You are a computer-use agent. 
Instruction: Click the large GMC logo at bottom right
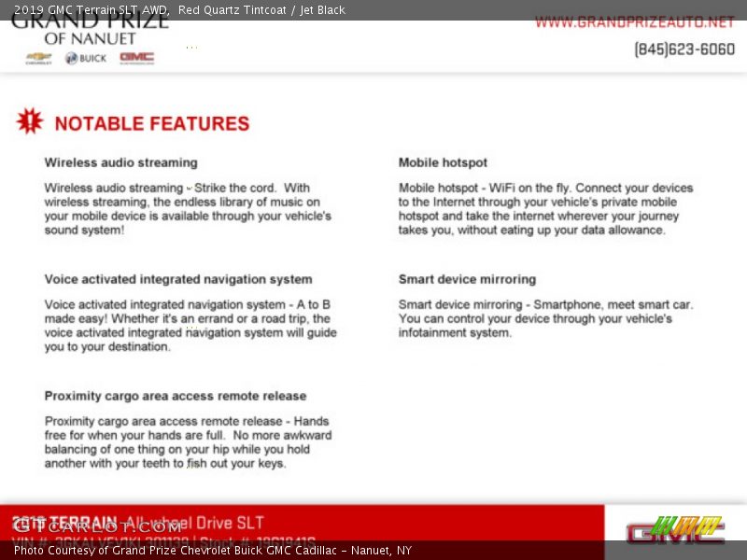(675, 529)
